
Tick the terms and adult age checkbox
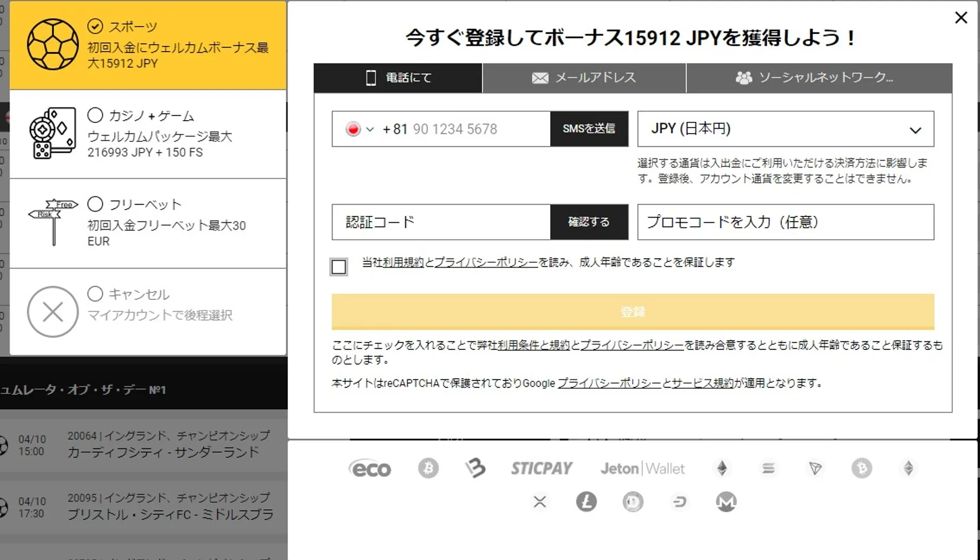point(339,266)
